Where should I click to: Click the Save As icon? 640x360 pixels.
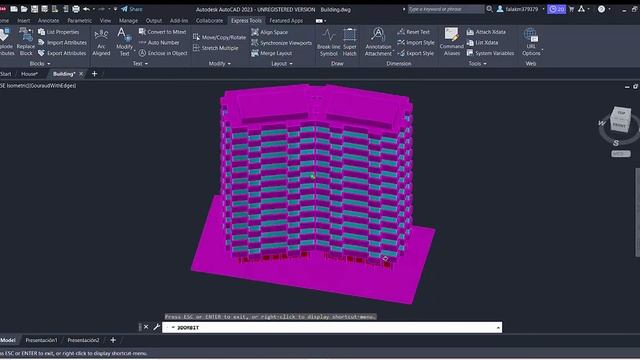[x=44, y=9]
